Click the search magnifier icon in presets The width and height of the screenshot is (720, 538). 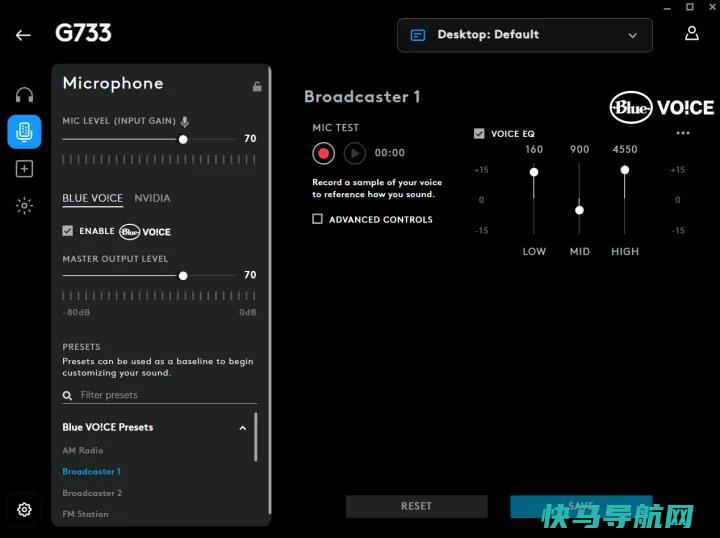coord(67,395)
